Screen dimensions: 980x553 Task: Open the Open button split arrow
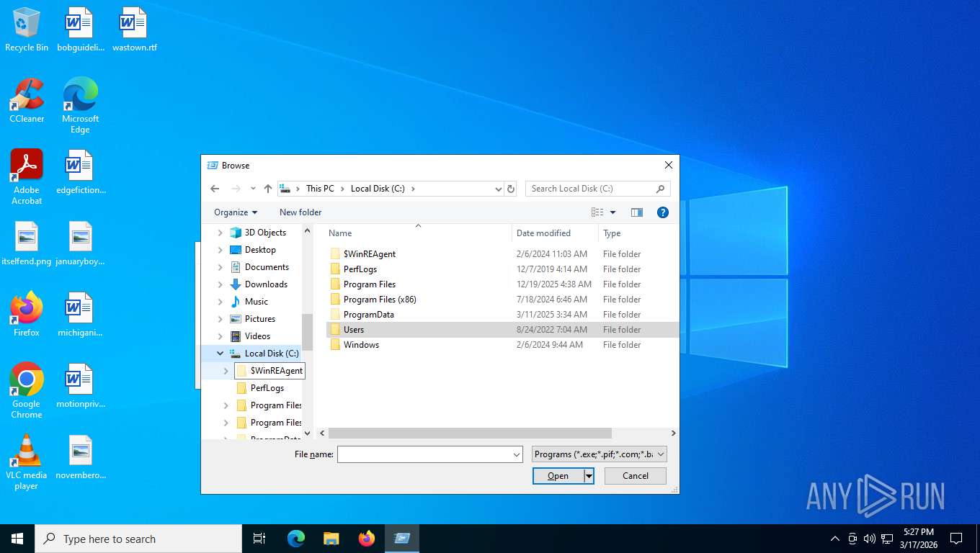pyautogui.click(x=589, y=476)
